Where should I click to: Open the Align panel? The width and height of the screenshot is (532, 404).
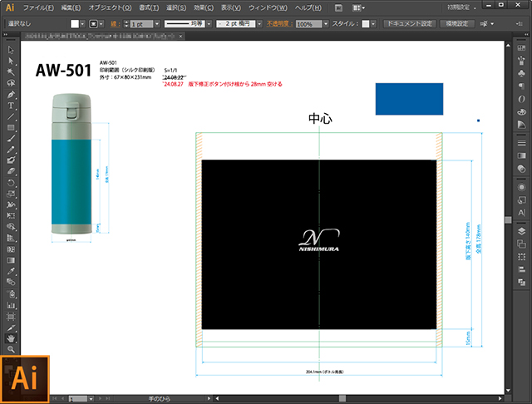[x=521, y=269]
